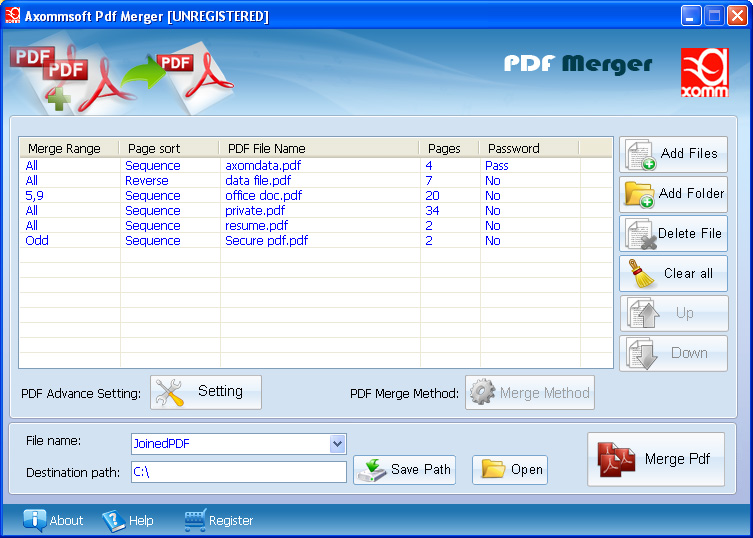Viewport: 753px width, 538px height.
Task: Click the Save Path drive icon
Action: [372, 470]
